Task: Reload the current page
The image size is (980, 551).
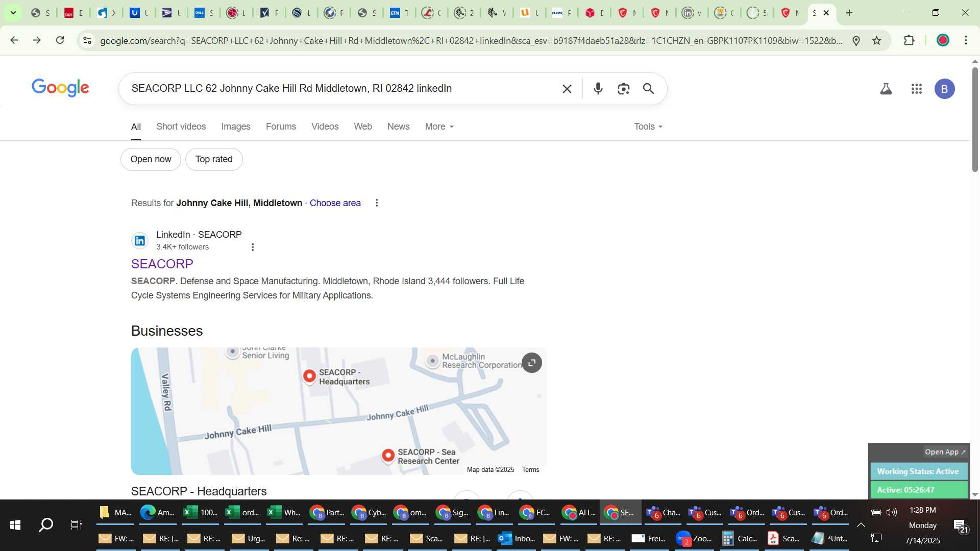Action: click(60, 40)
